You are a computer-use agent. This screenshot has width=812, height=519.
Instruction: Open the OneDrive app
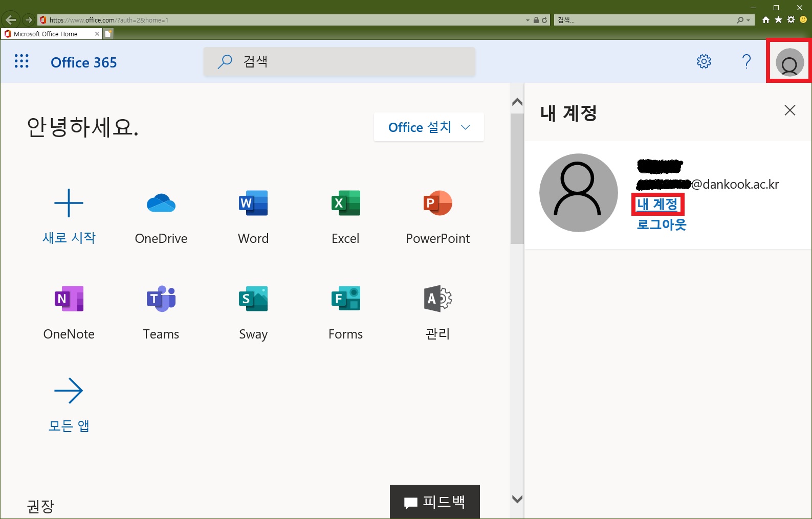pos(161,204)
